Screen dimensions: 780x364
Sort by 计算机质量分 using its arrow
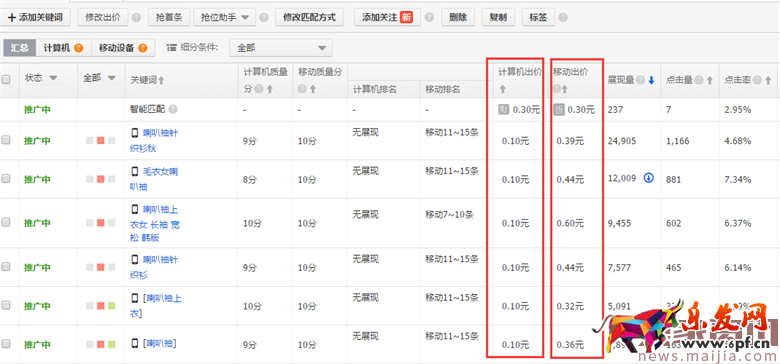(270, 90)
